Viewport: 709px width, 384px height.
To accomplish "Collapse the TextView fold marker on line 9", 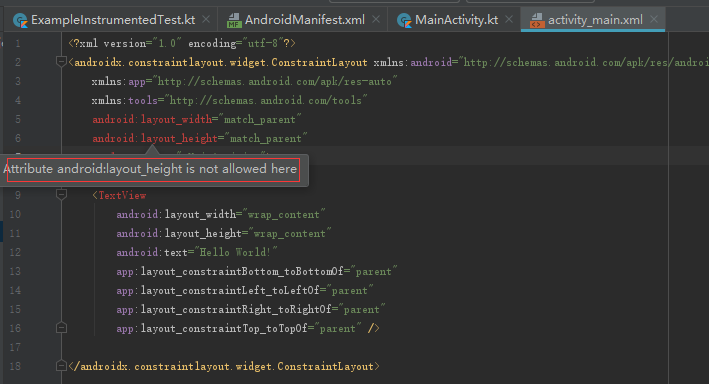I will [x=61, y=194].
